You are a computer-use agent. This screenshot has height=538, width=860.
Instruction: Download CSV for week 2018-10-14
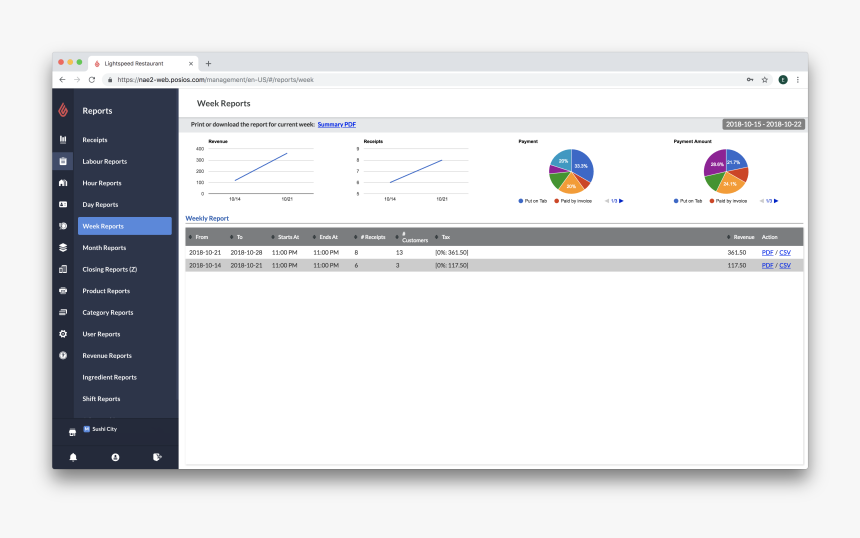[x=785, y=265]
